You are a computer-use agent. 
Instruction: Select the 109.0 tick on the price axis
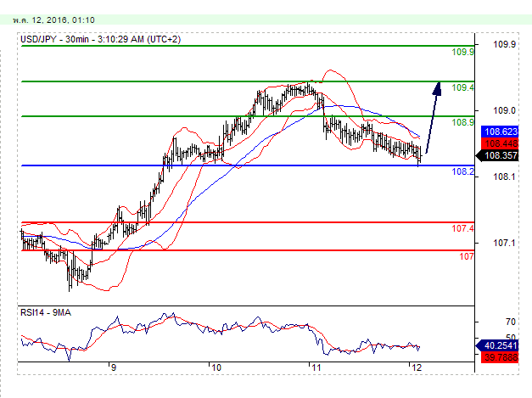504,110
